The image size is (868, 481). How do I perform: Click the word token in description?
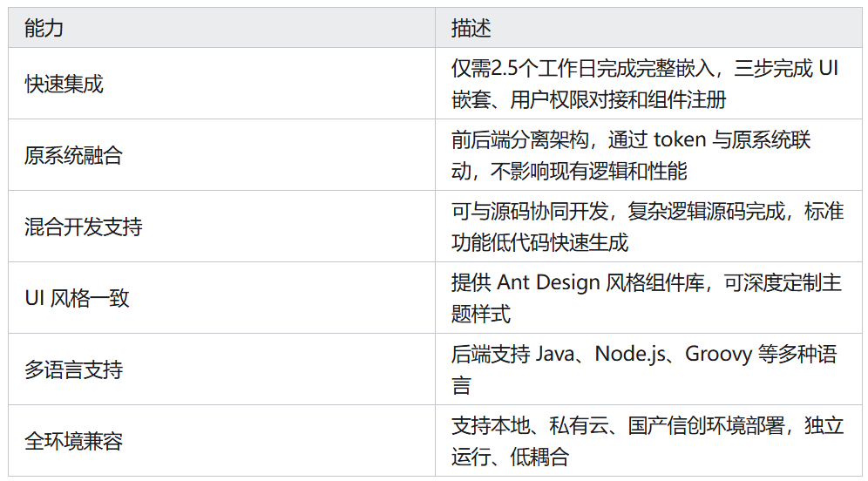click(x=680, y=139)
